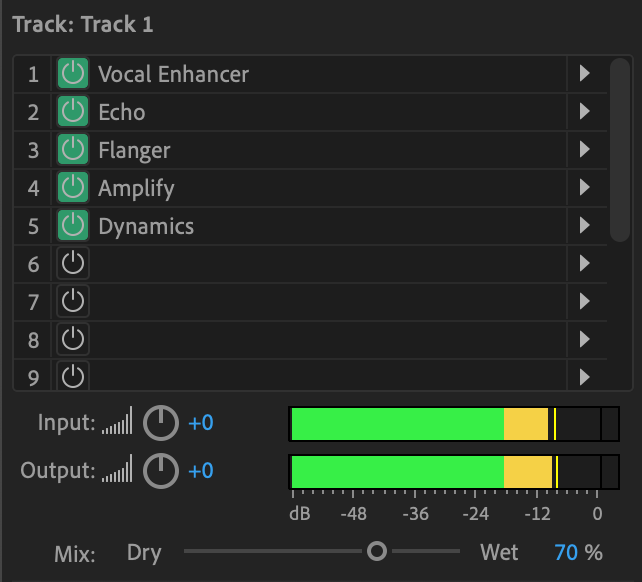Click the Dry/Wet mix slider handle

(377, 551)
